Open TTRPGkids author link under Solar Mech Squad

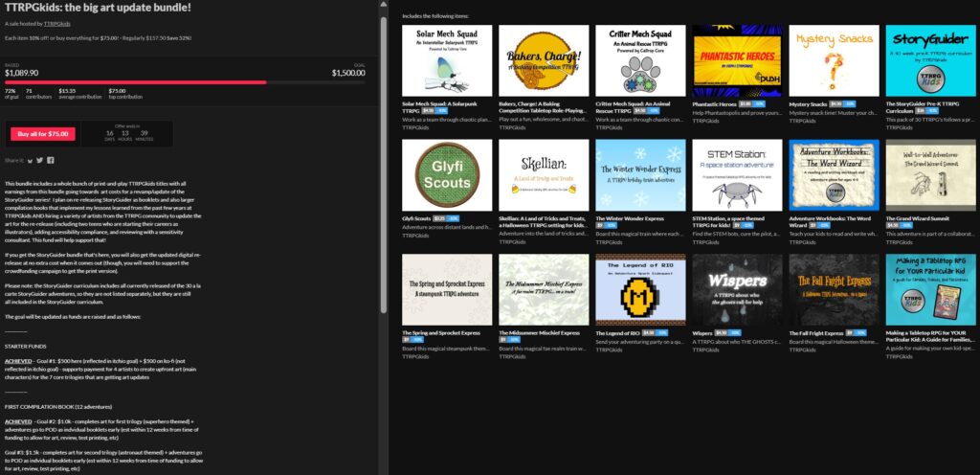415,127
